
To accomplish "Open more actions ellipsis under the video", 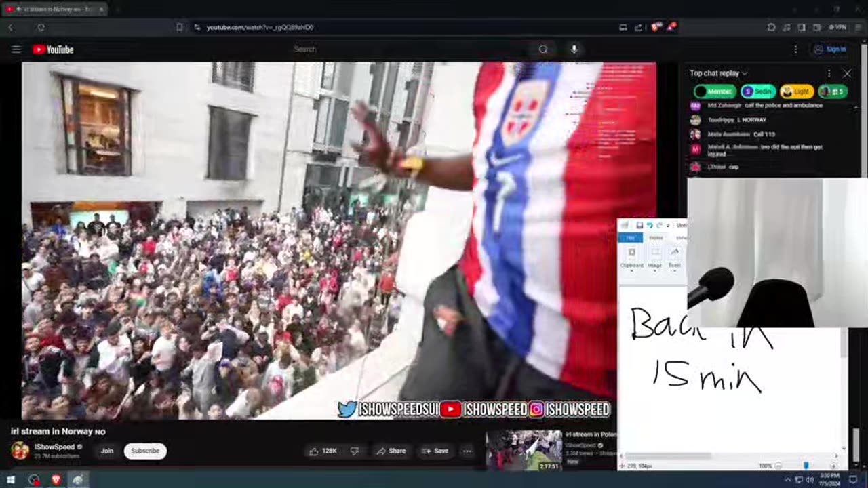I will (x=467, y=451).
